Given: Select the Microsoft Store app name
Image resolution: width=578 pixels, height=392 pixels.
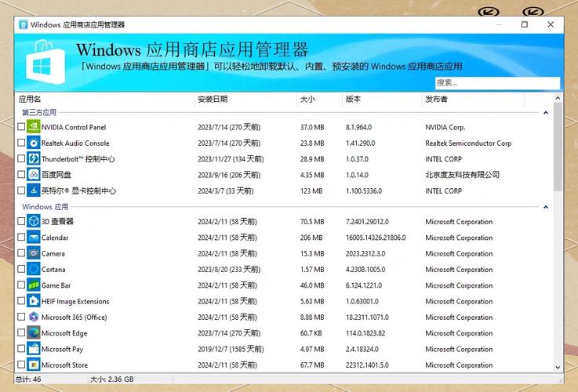Looking at the screenshot, I should point(64,365).
